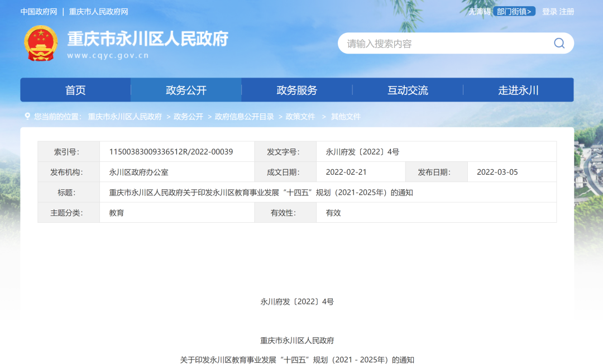Click the location pin breadcrumb icon

(x=27, y=117)
